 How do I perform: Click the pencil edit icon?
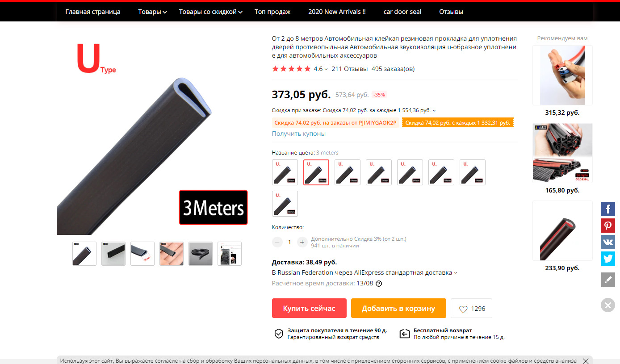(608, 280)
